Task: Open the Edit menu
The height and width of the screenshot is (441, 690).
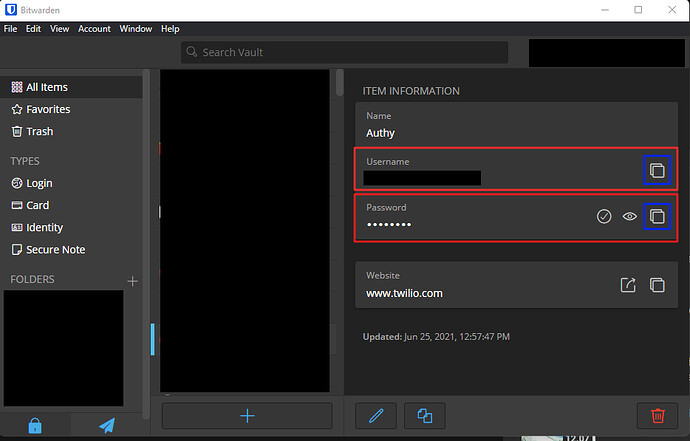Action: click(33, 29)
